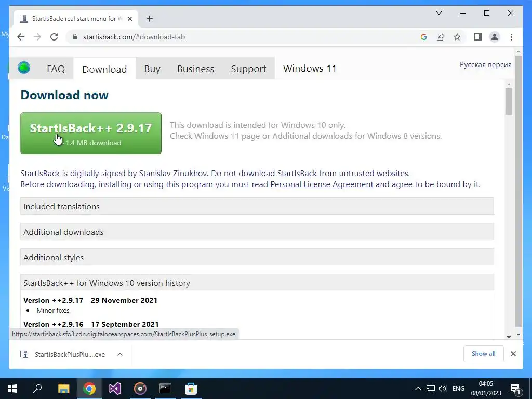The height and width of the screenshot is (399, 532).
Task: Switch to the Support tab
Action: 249,69
